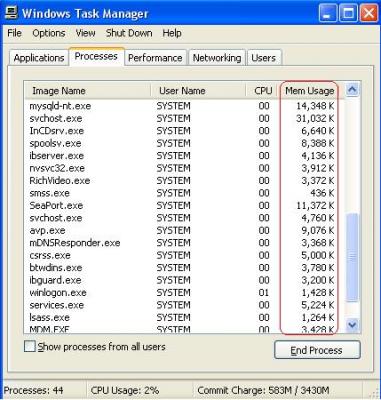
Task: Open the View menu
Action: [85, 33]
